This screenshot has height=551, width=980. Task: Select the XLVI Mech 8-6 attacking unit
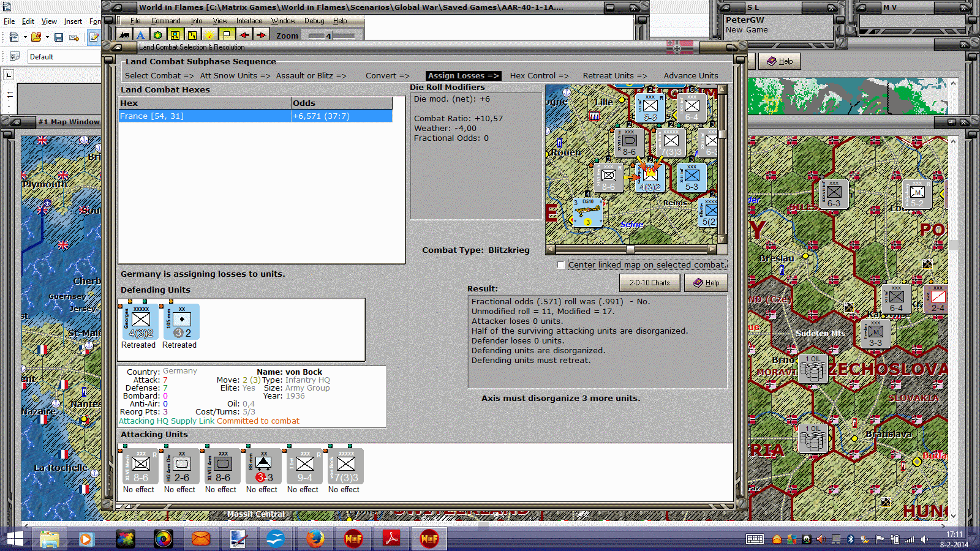140,466
